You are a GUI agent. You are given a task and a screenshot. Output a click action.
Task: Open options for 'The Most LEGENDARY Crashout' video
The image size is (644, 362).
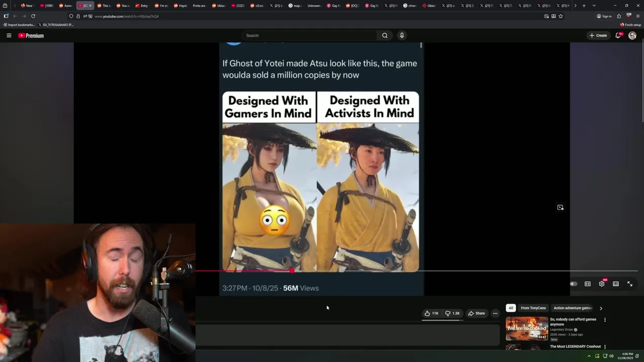[605, 347]
